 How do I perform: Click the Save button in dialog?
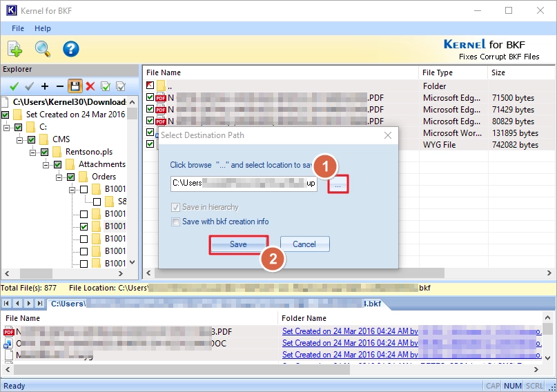[x=238, y=244]
